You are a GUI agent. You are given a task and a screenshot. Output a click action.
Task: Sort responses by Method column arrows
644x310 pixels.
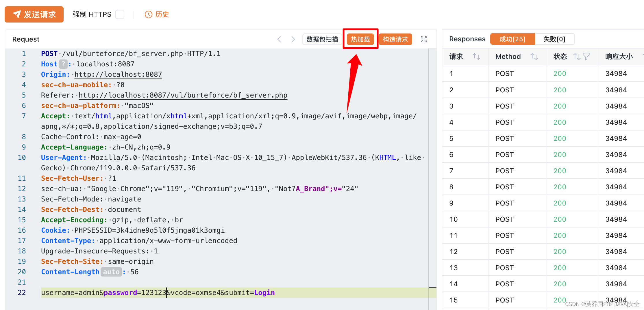[534, 57]
